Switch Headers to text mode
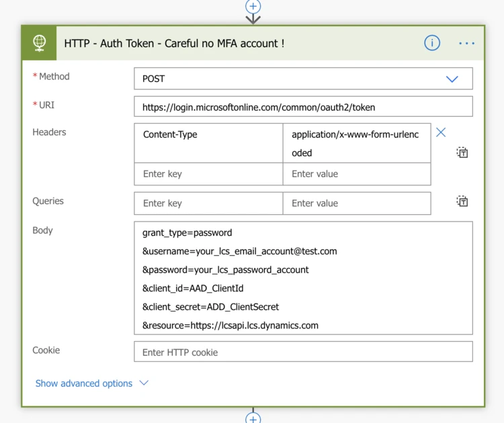 pos(462,152)
